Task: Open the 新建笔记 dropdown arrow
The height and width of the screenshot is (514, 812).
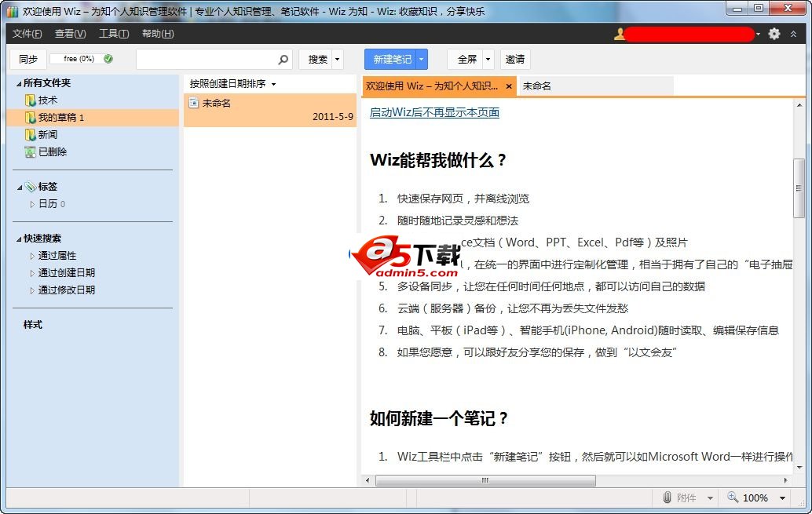Action: [x=422, y=60]
